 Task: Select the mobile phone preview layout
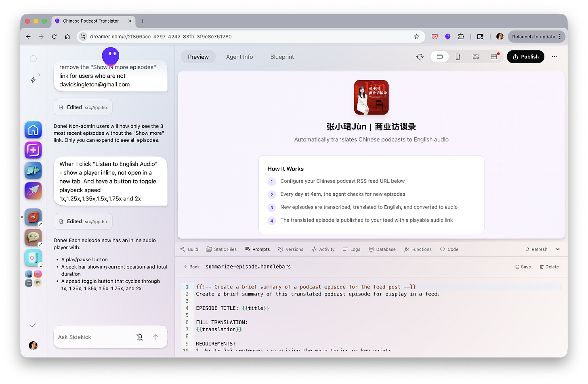[x=458, y=57]
